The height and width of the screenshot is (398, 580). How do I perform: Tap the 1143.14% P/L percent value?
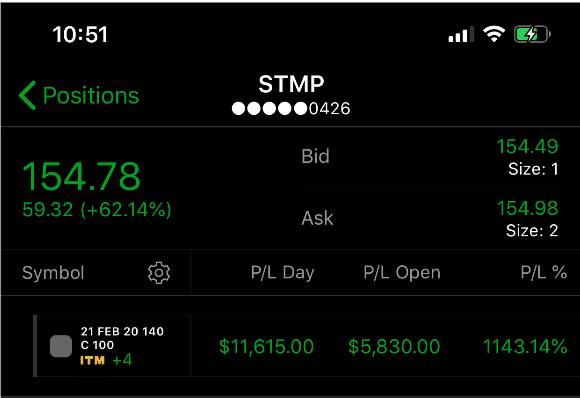coord(525,347)
